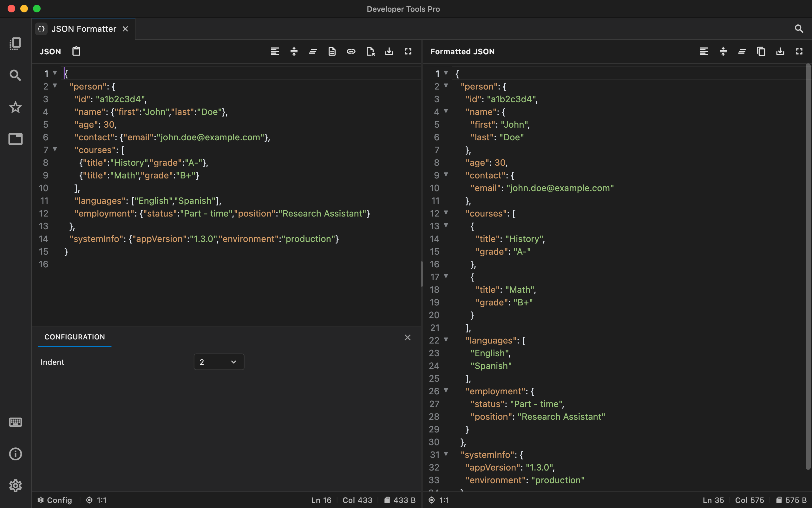Open the all tools sidebar icon
This screenshot has width=812, height=508.
16,44
